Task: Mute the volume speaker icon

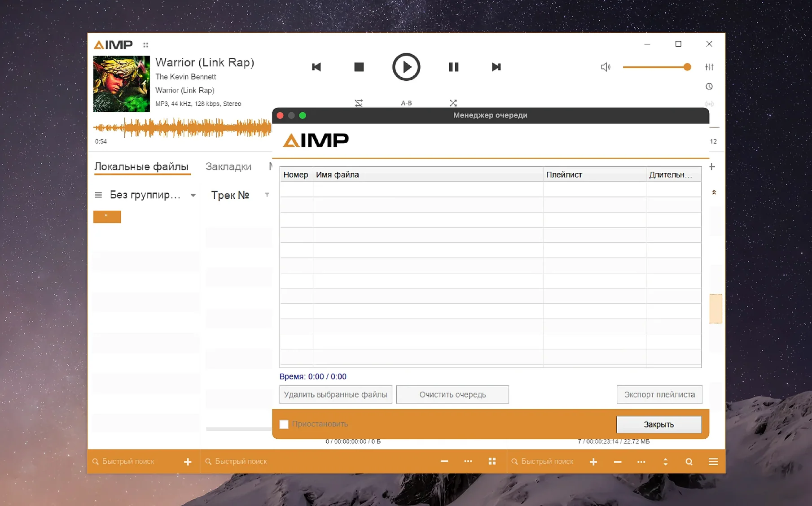Action: point(606,67)
